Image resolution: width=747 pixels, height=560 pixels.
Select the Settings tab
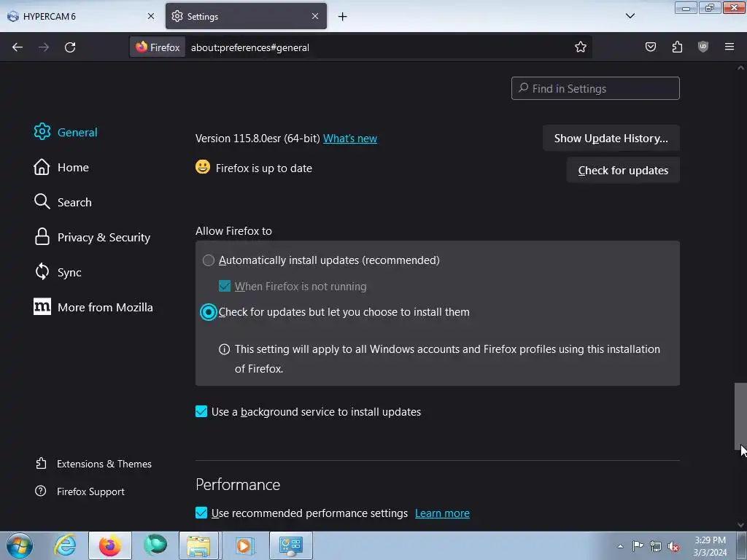click(x=246, y=16)
